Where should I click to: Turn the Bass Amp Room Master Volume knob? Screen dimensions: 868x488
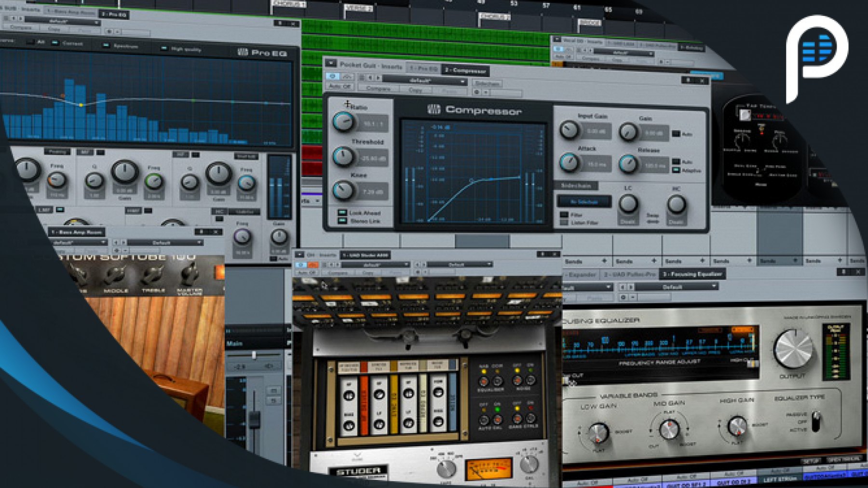click(190, 275)
